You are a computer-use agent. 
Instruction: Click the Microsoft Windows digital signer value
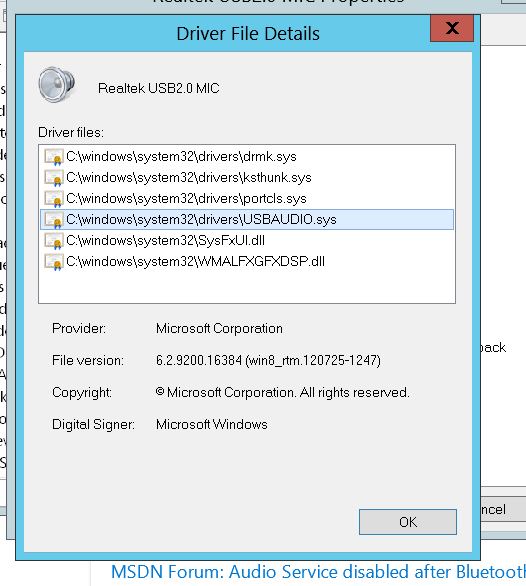212,425
